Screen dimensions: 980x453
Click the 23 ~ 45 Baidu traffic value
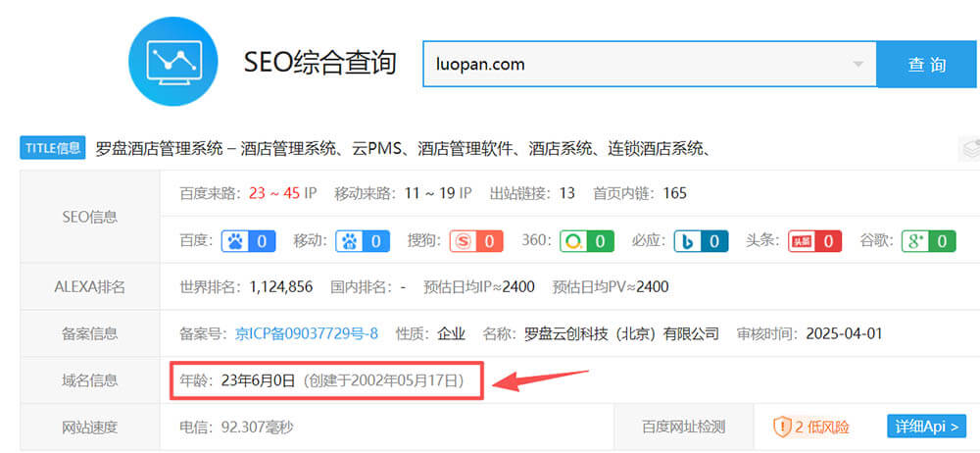click(x=274, y=193)
